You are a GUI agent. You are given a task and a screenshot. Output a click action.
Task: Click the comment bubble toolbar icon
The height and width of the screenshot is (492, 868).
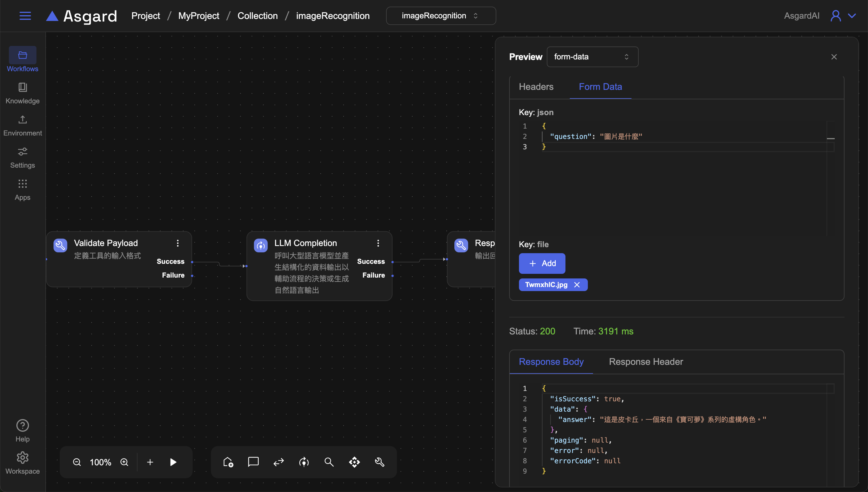tap(253, 462)
